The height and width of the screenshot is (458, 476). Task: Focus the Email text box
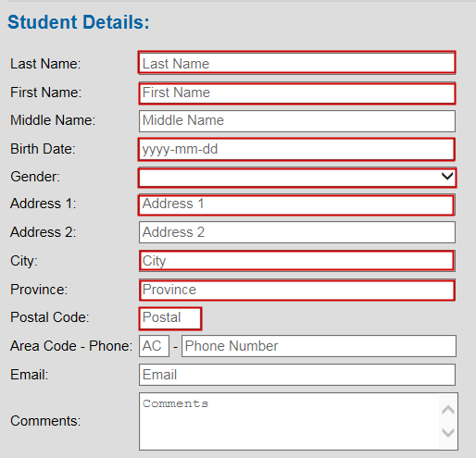296,375
